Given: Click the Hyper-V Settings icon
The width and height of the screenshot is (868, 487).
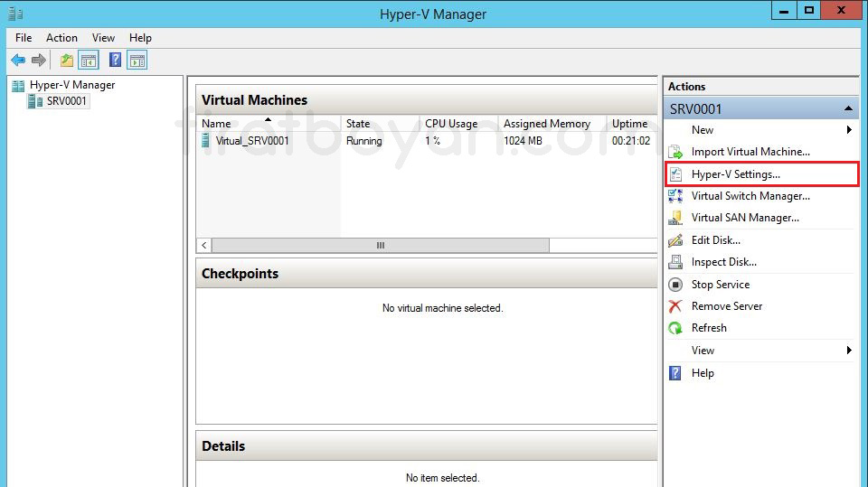Looking at the screenshot, I should 675,173.
